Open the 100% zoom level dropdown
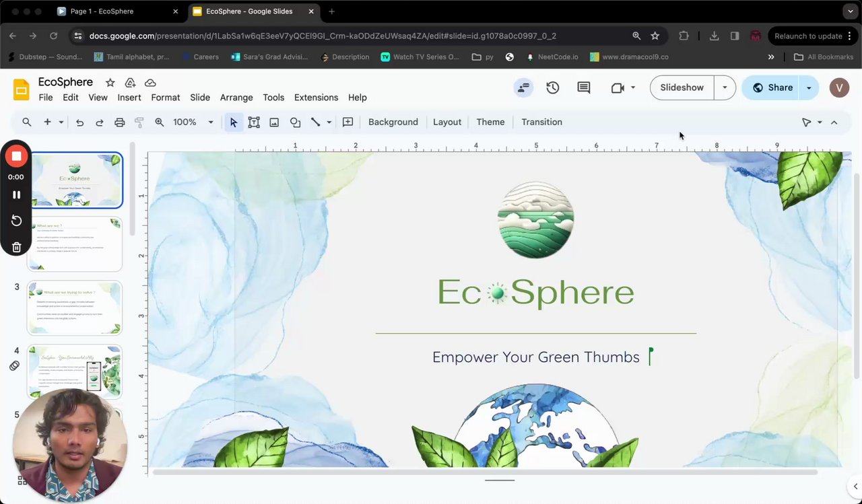862x504 pixels. [194, 122]
